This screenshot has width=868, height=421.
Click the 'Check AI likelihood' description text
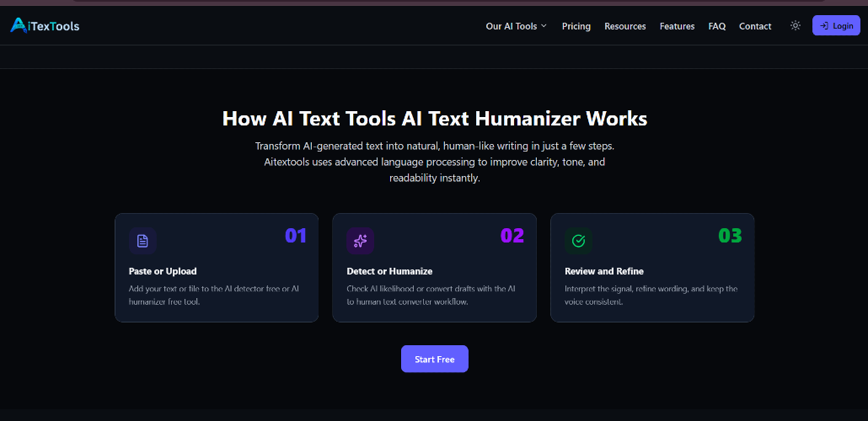click(x=431, y=296)
